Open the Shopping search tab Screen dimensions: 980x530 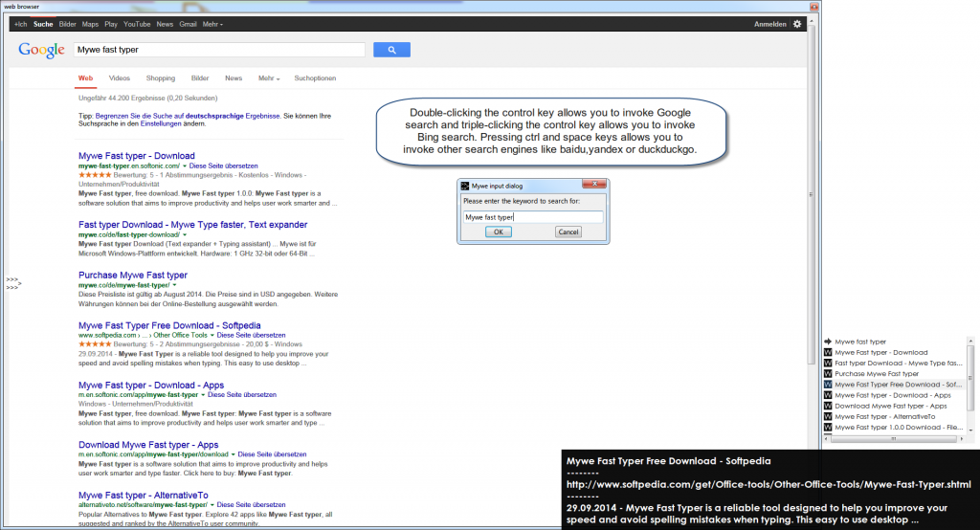[x=161, y=78]
